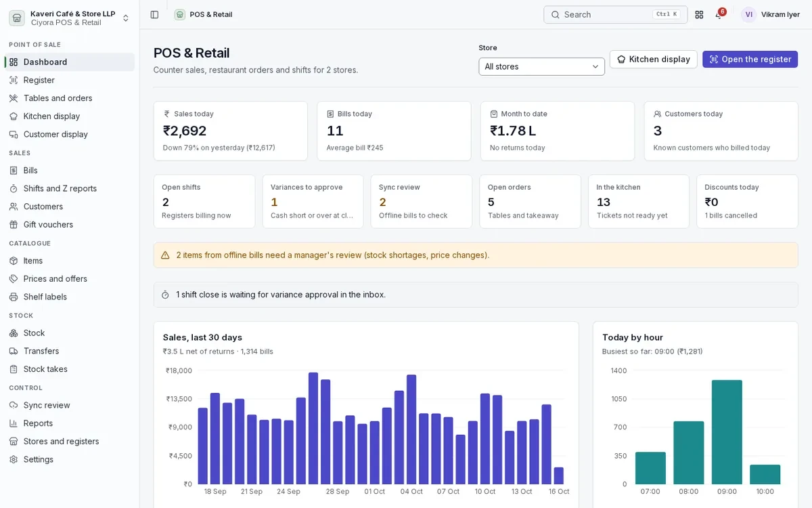
Task: Toggle the sidebar collapse icon
Action: [x=154, y=14]
